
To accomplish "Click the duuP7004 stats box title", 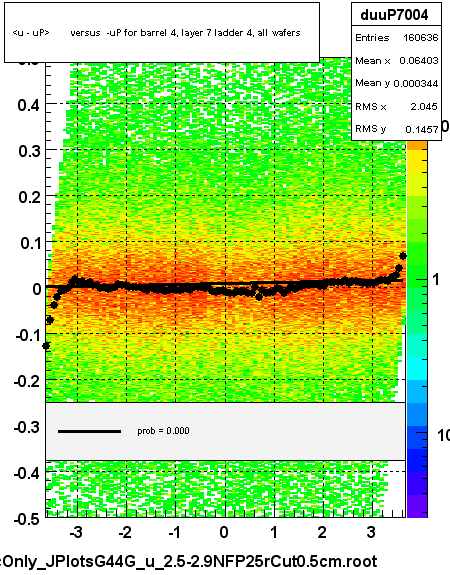I will [x=394, y=15].
